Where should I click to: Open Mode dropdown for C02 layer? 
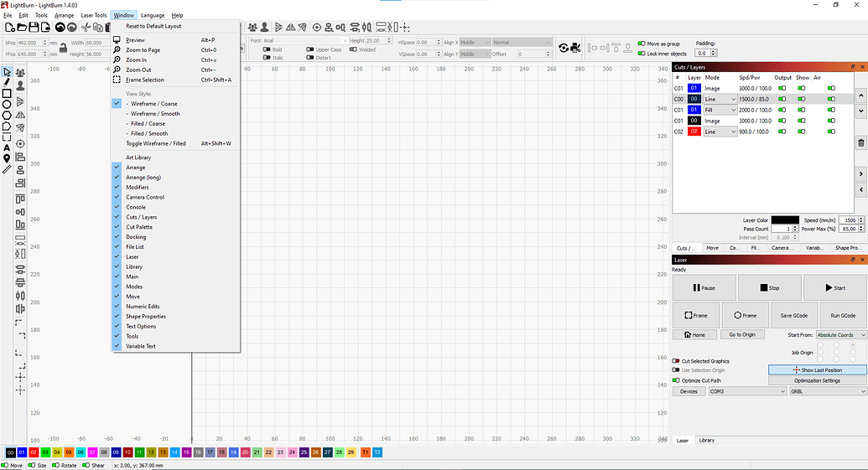pyautogui.click(x=720, y=132)
